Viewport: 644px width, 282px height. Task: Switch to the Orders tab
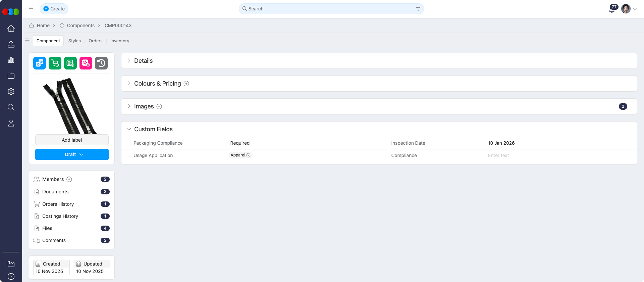coord(96,41)
